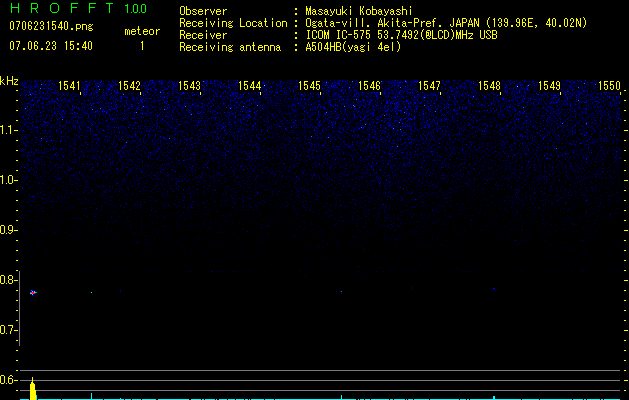
Task: Click the 1.0 kHz axis label
Action: [x=8, y=180]
